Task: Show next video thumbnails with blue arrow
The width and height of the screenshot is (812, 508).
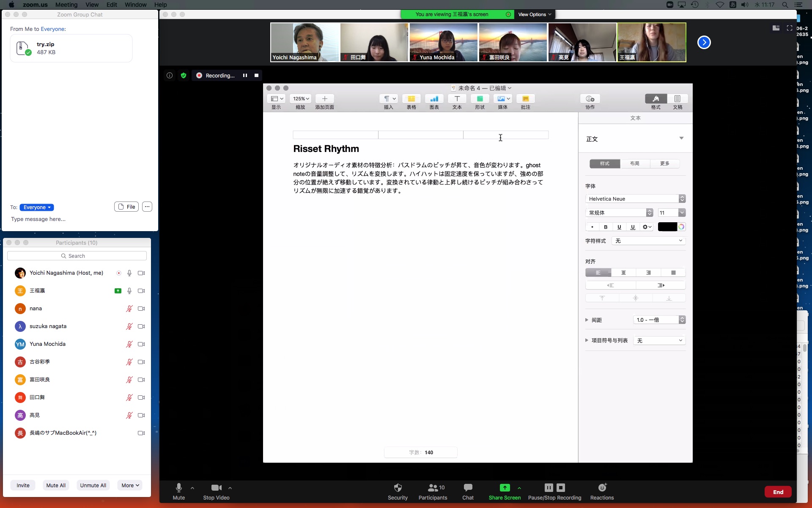Action: pos(704,42)
